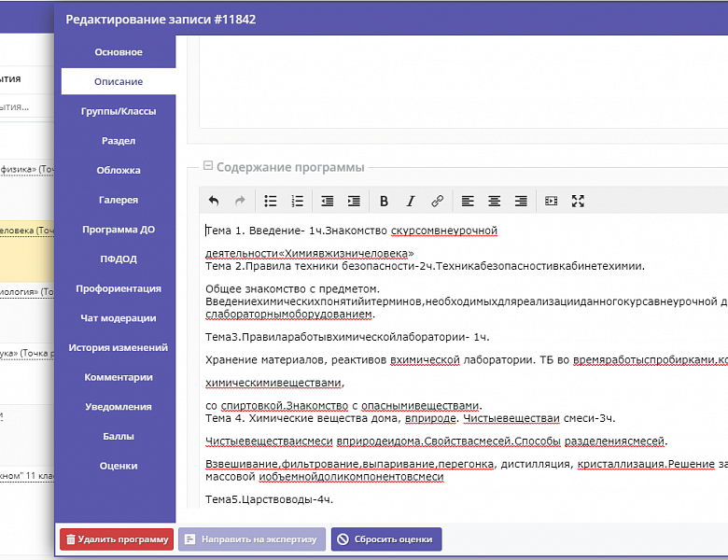The height and width of the screenshot is (560, 728).
Task: Click the 'Чистыевеществаисмеси' paragraph
Action: (437, 441)
